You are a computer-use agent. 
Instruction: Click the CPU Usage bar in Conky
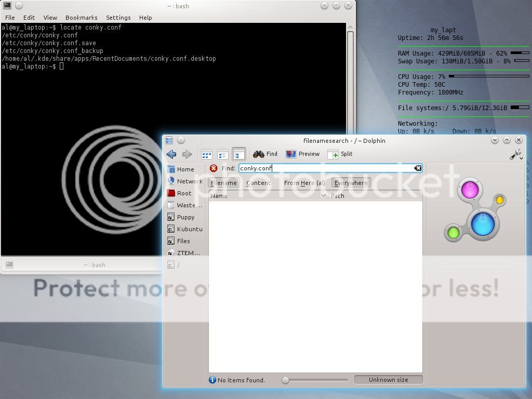tap(489, 76)
